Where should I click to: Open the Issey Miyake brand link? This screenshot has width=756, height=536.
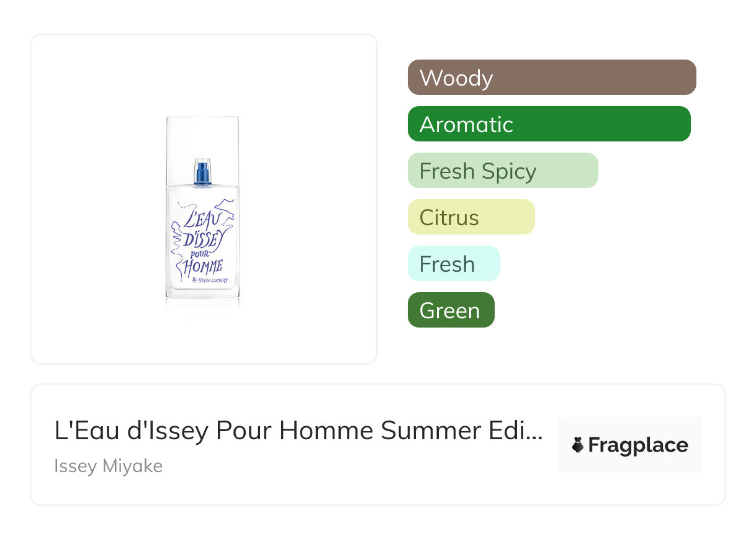(x=108, y=466)
